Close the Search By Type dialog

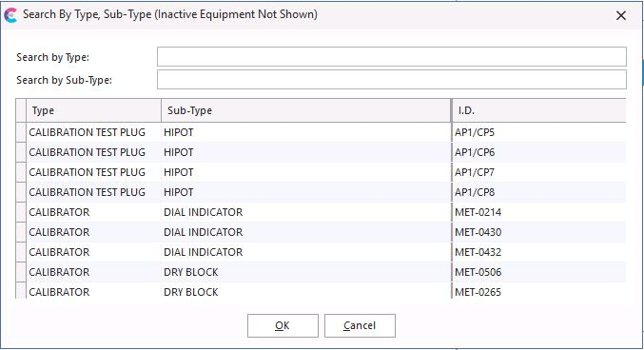(x=621, y=15)
